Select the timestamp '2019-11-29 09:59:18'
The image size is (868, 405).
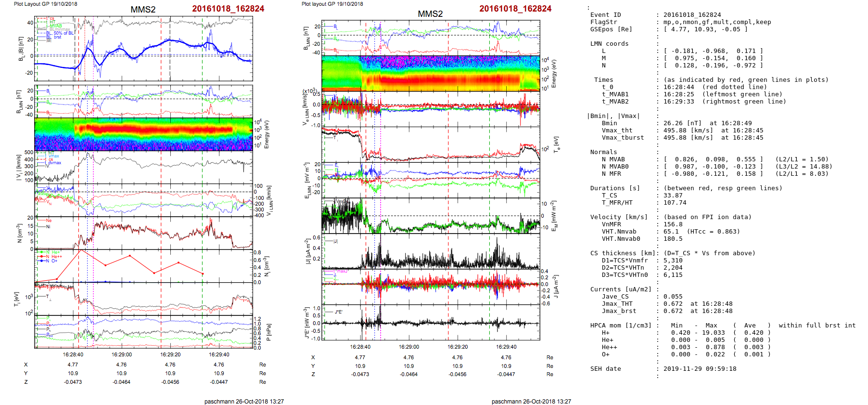(x=700, y=369)
